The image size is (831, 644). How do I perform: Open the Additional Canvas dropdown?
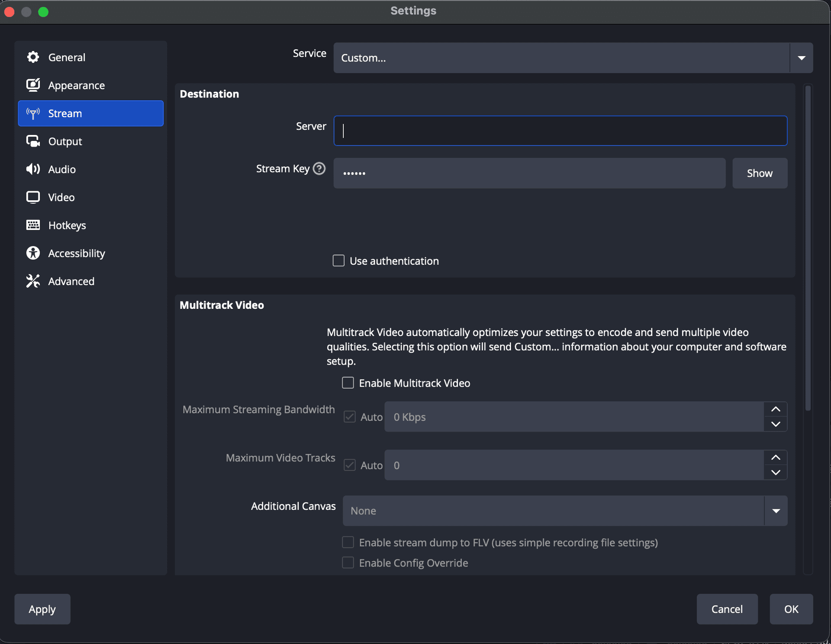[x=776, y=510]
